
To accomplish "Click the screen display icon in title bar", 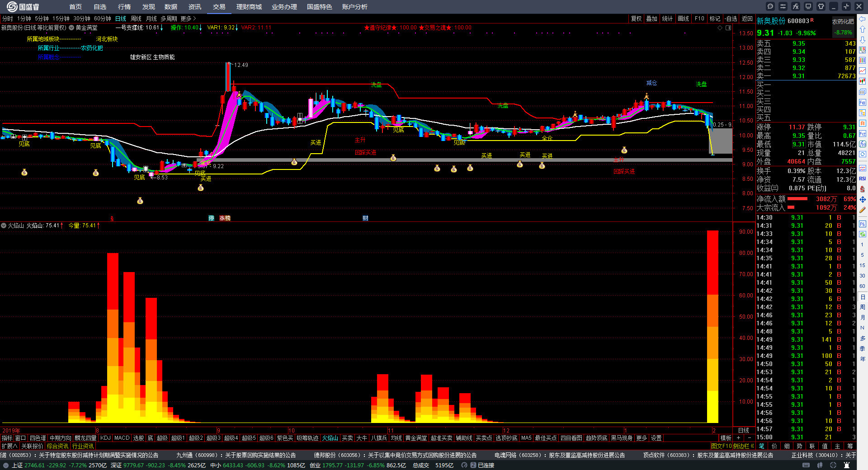I will click(x=808, y=6).
